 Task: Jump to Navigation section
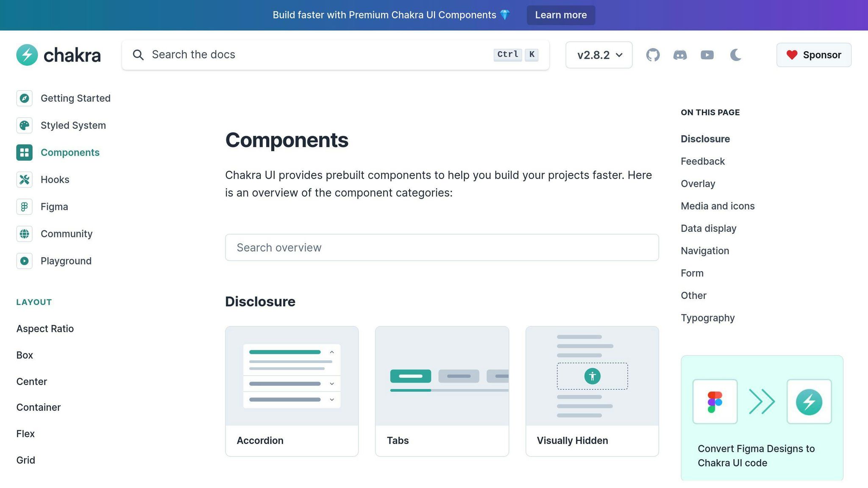705,251
